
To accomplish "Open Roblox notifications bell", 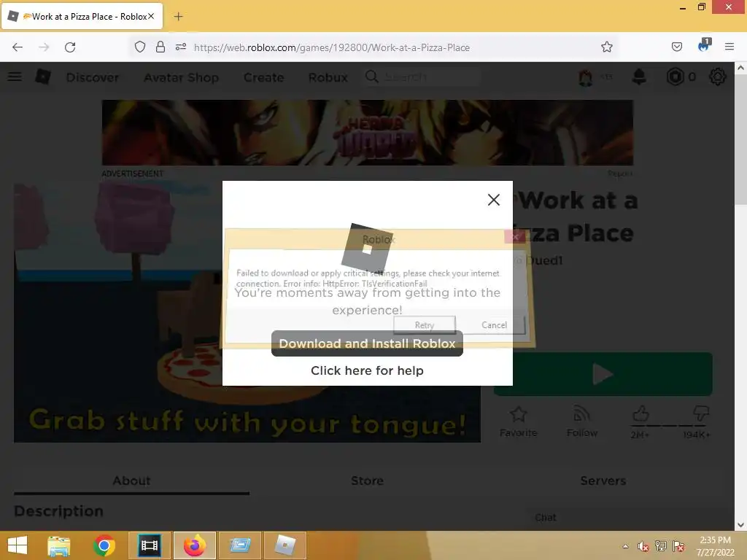I will (x=639, y=77).
